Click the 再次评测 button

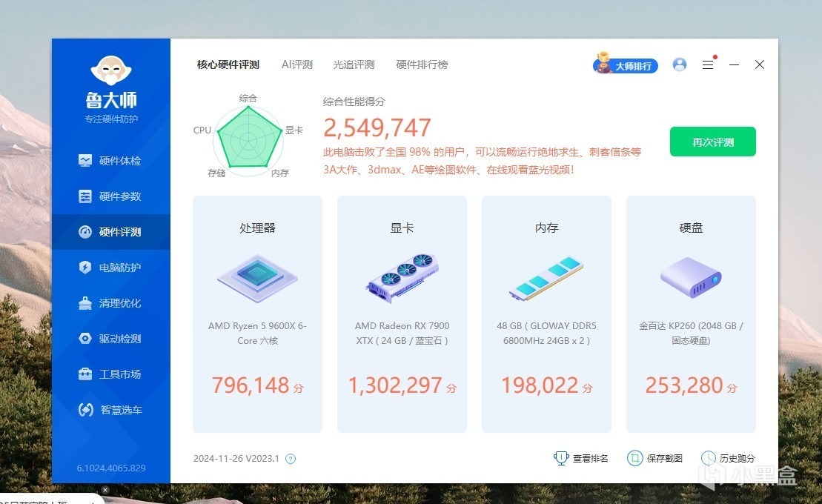[x=713, y=142]
